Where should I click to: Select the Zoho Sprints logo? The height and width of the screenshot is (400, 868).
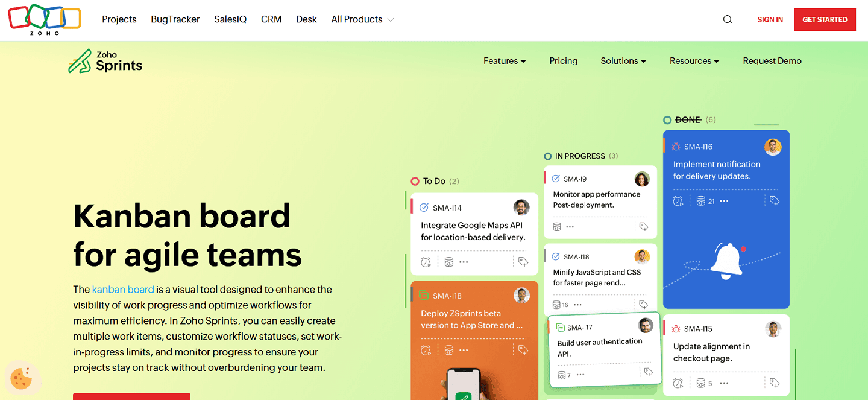[105, 60]
